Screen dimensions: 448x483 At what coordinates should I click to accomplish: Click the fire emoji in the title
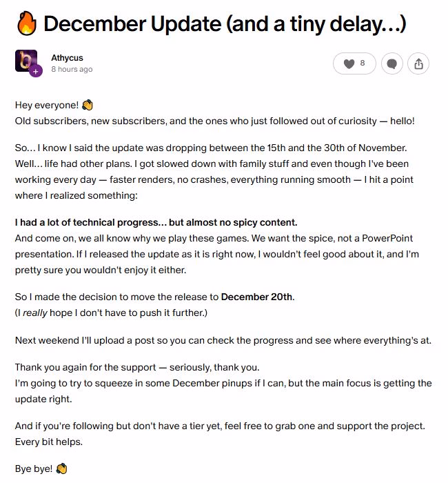click(x=25, y=25)
